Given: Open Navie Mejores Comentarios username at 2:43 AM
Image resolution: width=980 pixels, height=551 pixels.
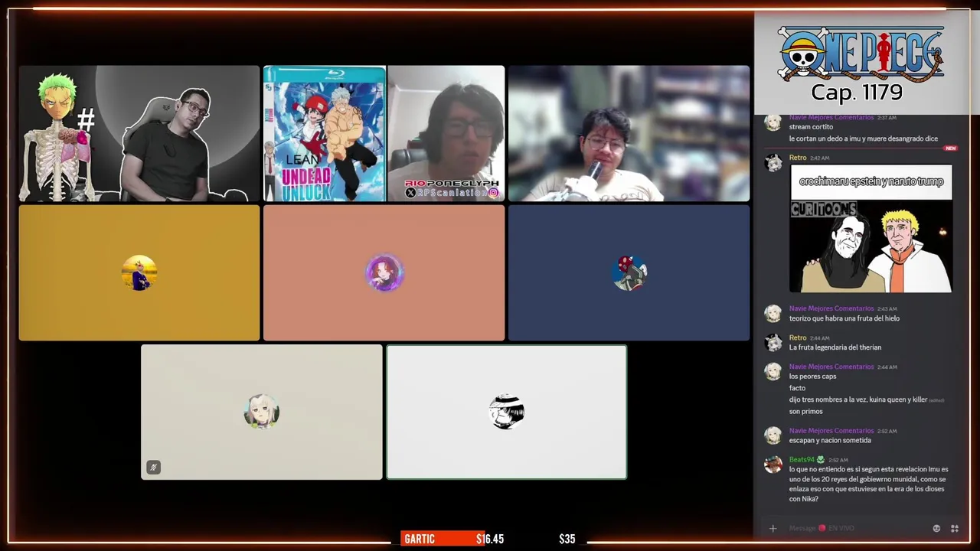Looking at the screenshot, I should coord(831,308).
